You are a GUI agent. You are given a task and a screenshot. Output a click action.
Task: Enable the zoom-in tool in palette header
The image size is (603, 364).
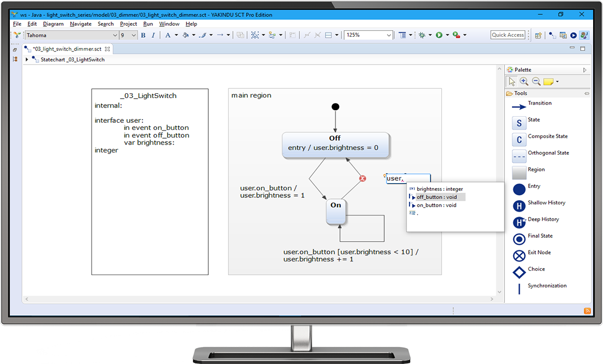point(524,81)
